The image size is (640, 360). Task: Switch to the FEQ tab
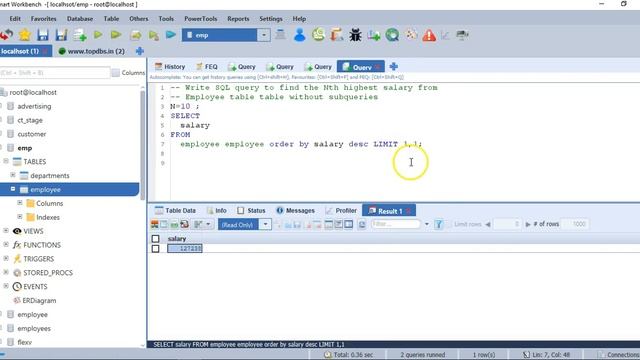[x=207, y=67]
